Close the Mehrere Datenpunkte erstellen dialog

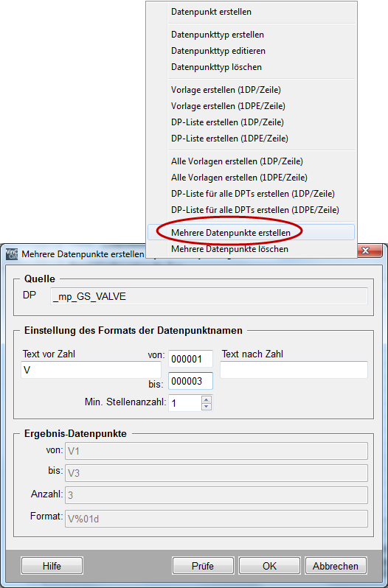[x=365, y=250]
